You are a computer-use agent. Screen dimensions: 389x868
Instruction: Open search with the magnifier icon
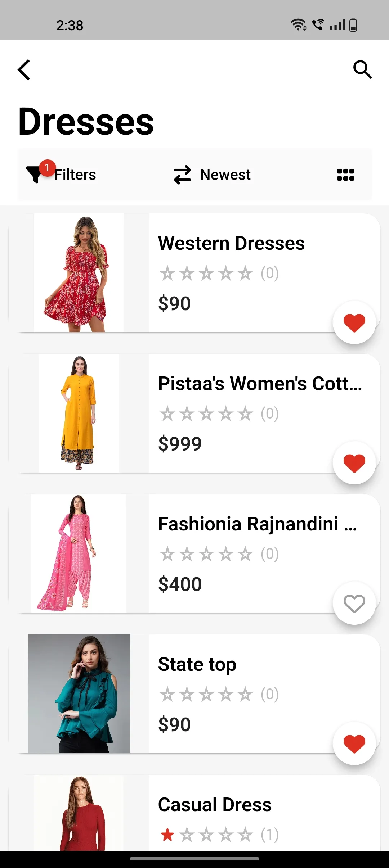click(x=362, y=69)
